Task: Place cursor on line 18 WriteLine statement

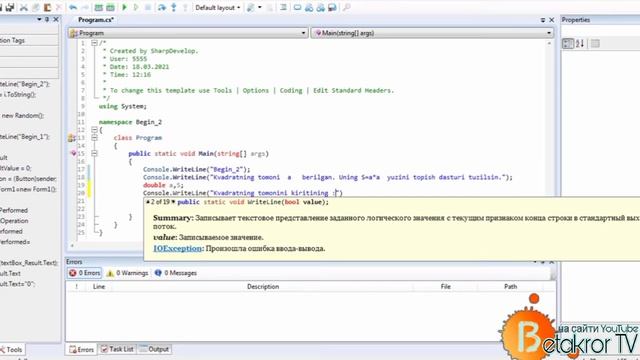Action: (327, 177)
